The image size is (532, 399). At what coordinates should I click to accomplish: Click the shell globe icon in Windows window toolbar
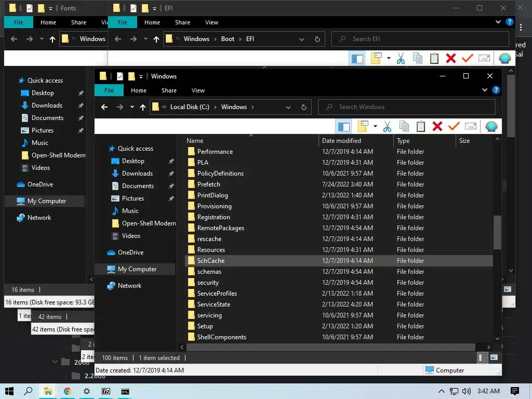point(491,127)
